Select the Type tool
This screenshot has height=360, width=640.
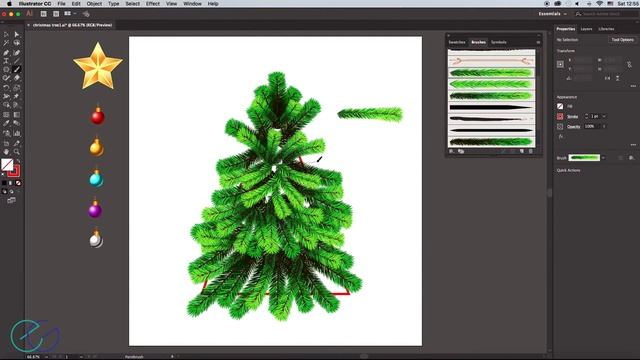click(6, 61)
